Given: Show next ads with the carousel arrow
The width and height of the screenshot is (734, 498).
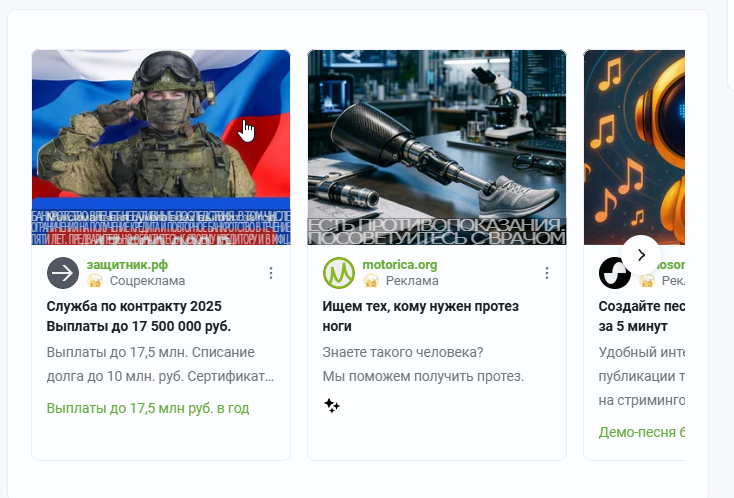Looking at the screenshot, I should pyautogui.click(x=641, y=255).
